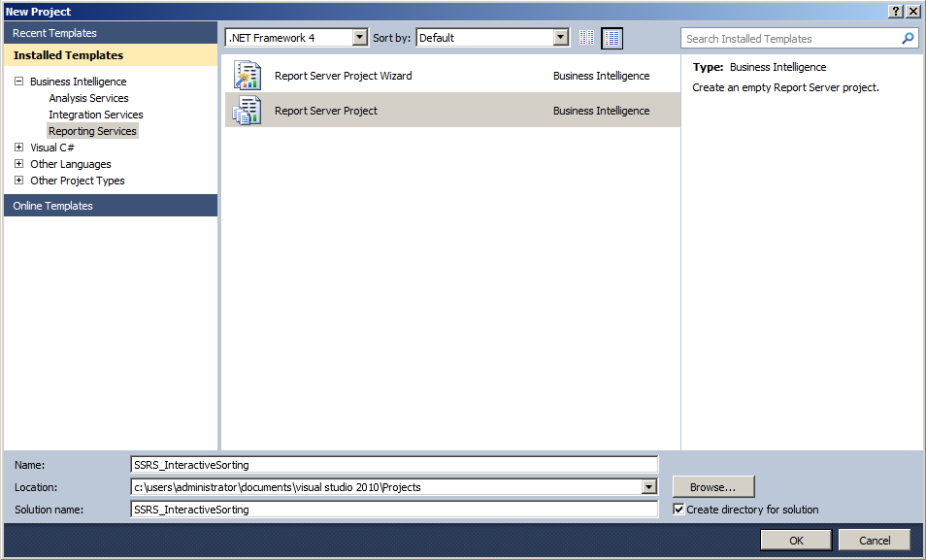
Task: Click inside the Solution name field
Action: [x=388, y=509]
